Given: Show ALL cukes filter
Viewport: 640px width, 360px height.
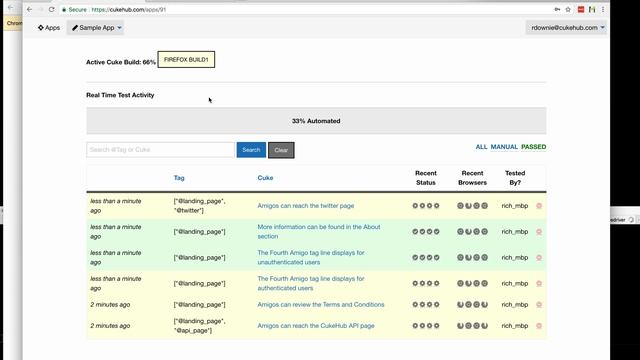Looking at the screenshot, I should pyautogui.click(x=481, y=147).
